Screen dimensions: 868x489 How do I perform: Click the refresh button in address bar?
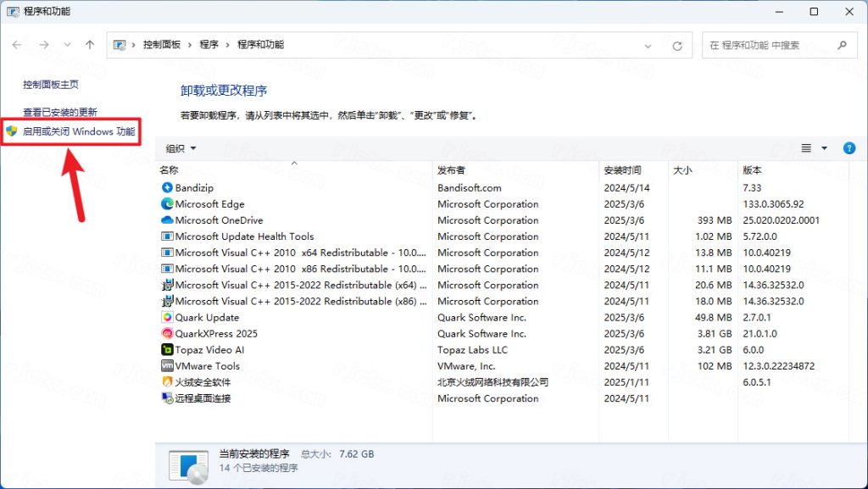point(676,46)
